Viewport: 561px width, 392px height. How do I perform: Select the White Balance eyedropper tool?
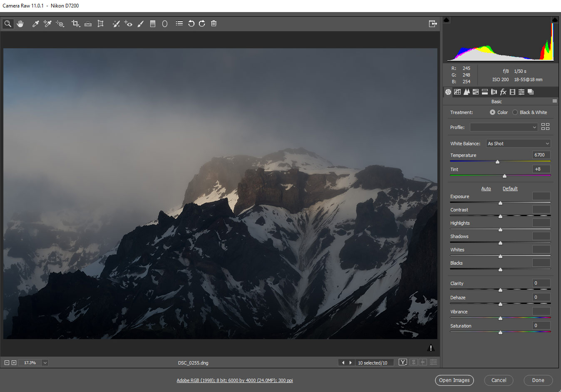click(x=35, y=24)
